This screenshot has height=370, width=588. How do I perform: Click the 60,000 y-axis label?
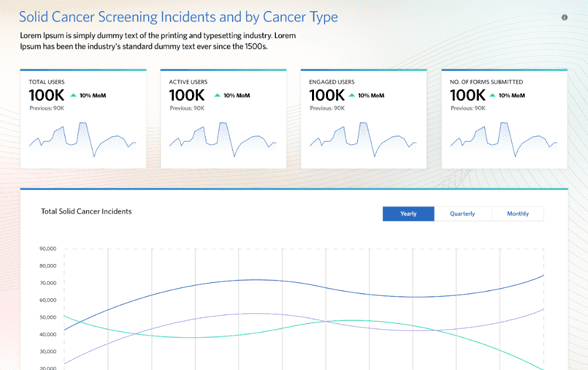point(48,300)
